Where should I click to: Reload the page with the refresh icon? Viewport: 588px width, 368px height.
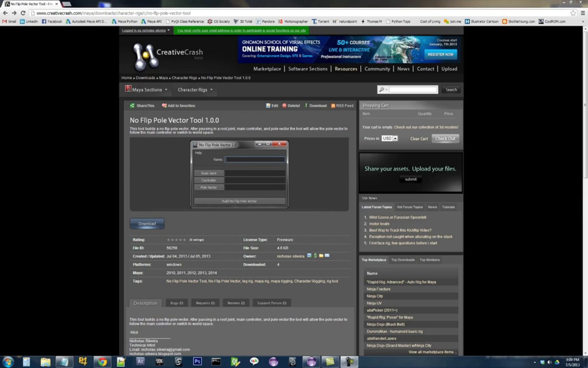(x=23, y=13)
